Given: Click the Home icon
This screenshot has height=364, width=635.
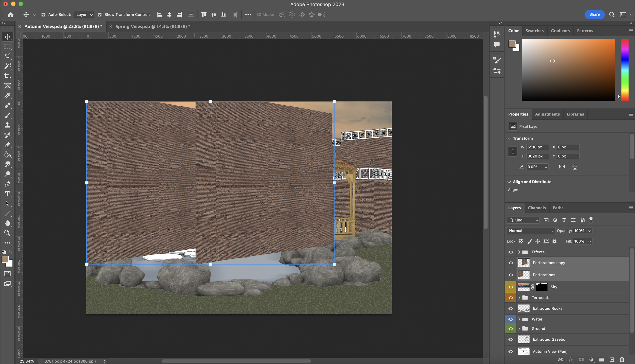Looking at the screenshot, I should tap(10, 15).
